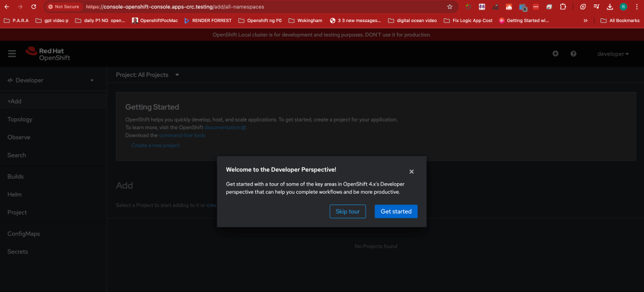Screen dimensions: 644x292
Task: Open the digital ocean video bookmark folder
Action: pos(412,20)
